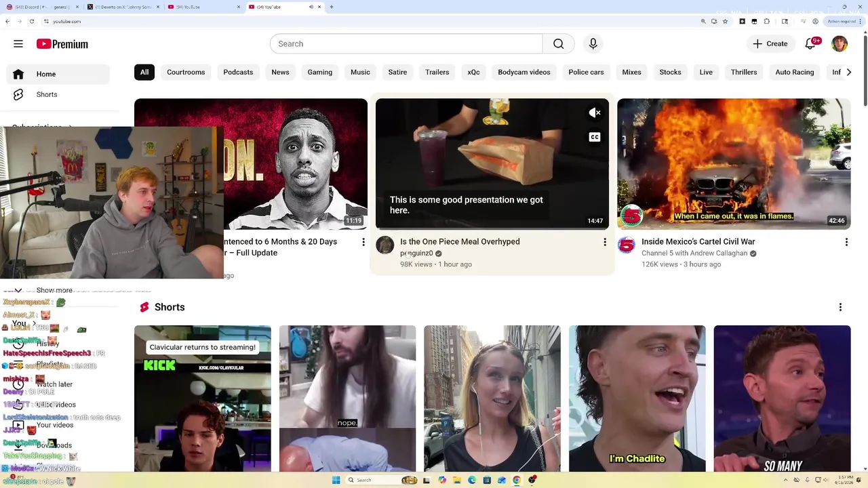This screenshot has height=488, width=868.
Task: Select the Police cars filter chip
Action: point(586,73)
